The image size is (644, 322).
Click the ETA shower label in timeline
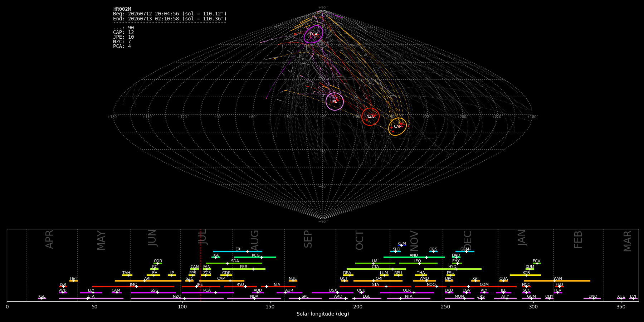[x=91, y=297]
